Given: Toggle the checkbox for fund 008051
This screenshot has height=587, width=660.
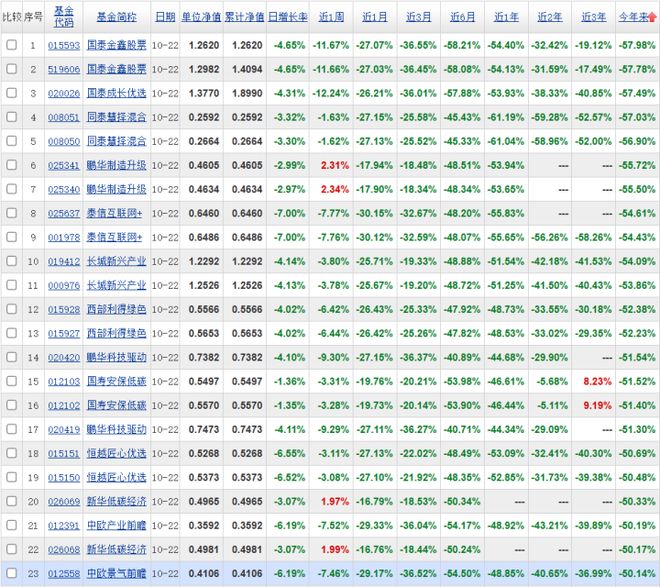Looking at the screenshot, I should 12,117.
